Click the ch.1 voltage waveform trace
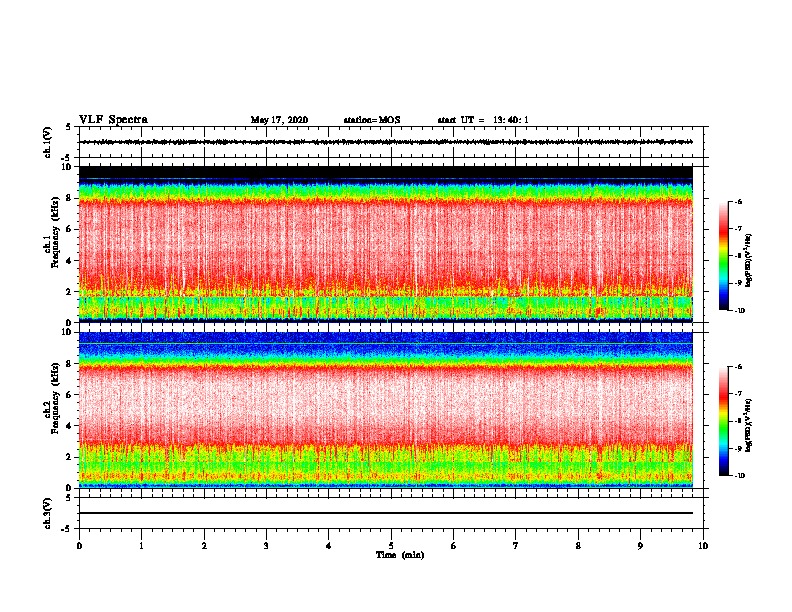Image resolution: width=792 pixels, height=612 pixels. point(385,142)
